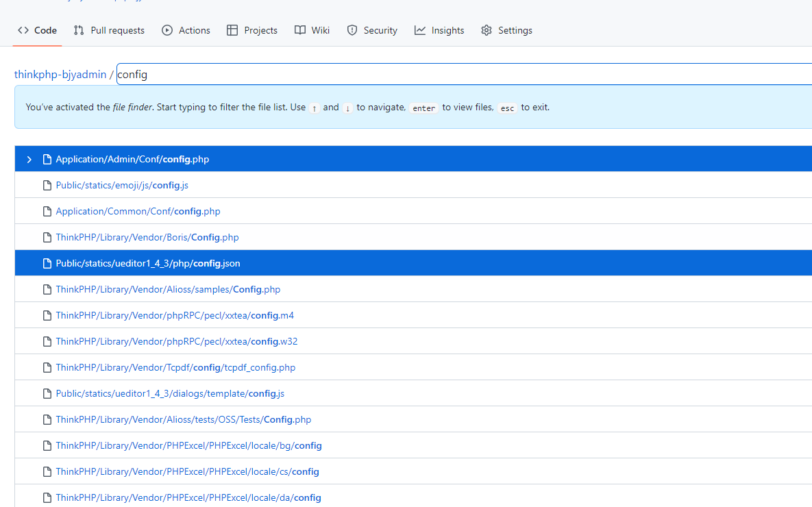Open the Actions tab
This screenshot has height=507, width=812.
186,31
